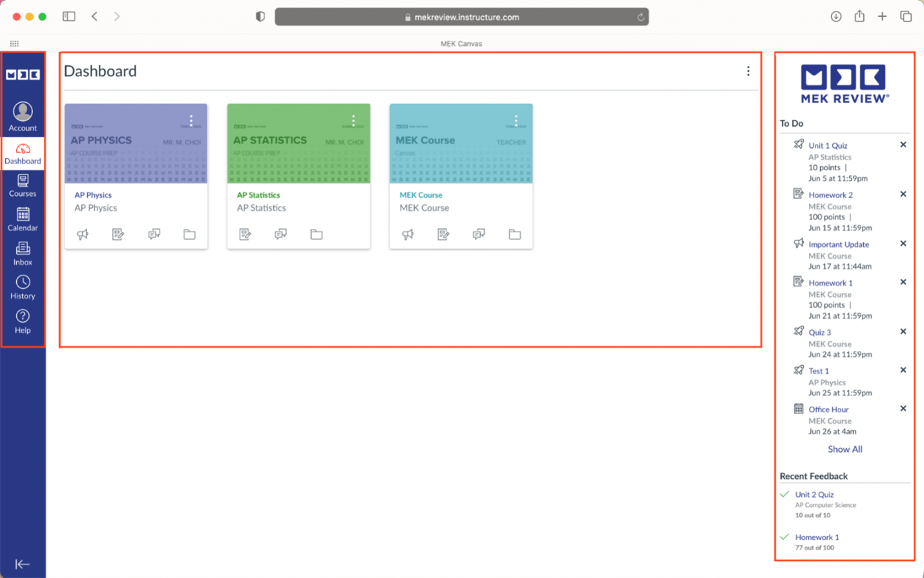Click the MEK Review logo
The height and width of the screenshot is (578, 924).
point(845,83)
